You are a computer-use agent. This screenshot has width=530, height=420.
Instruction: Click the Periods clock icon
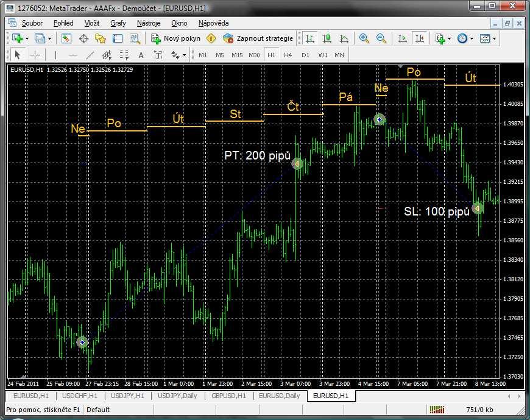pos(462,38)
